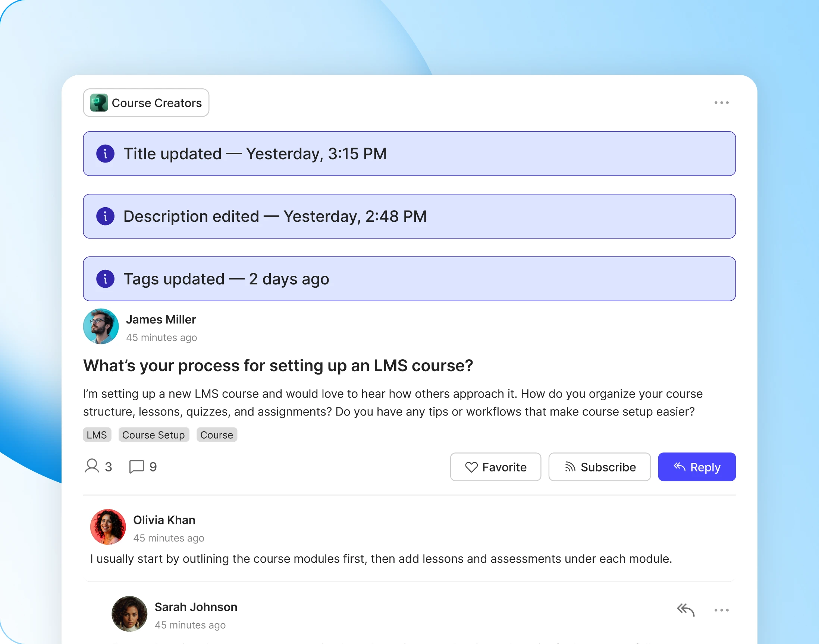Select the Title updated notice banner
Viewport: 819px width, 644px height.
point(409,154)
